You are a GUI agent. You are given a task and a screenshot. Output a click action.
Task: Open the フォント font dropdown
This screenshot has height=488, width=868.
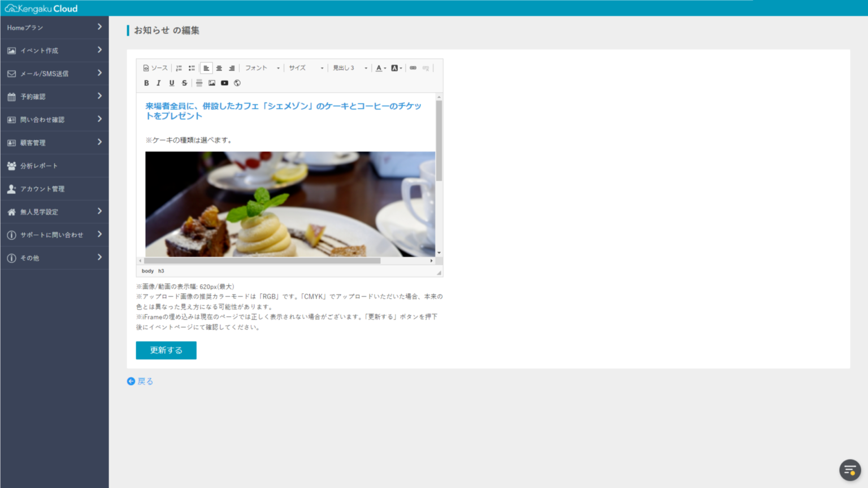[260, 68]
